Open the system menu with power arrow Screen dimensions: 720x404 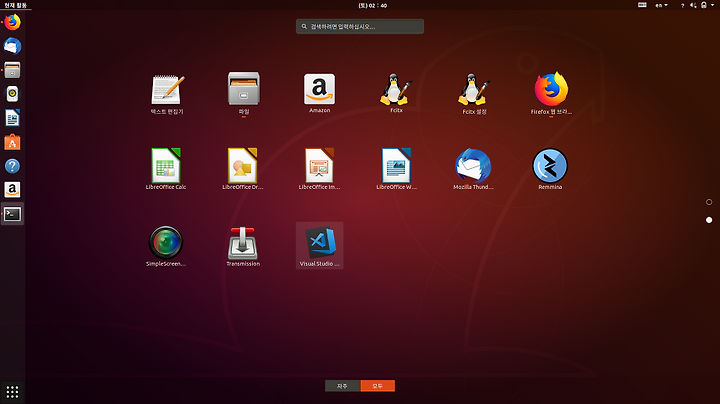(x=712, y=5)
